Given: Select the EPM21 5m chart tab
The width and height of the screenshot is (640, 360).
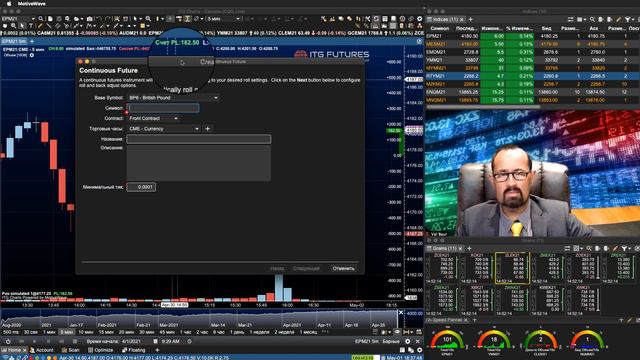Looking at the screenshot, I should click(14, 41).
